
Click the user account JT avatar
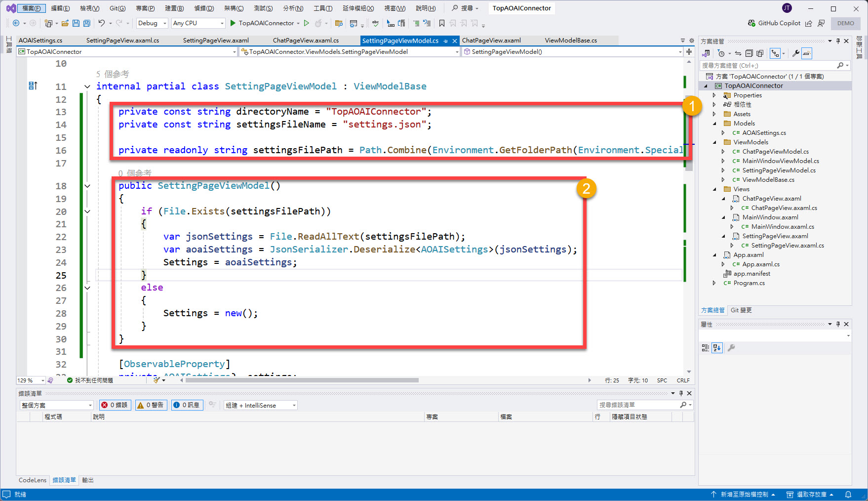tap(787, 8)
